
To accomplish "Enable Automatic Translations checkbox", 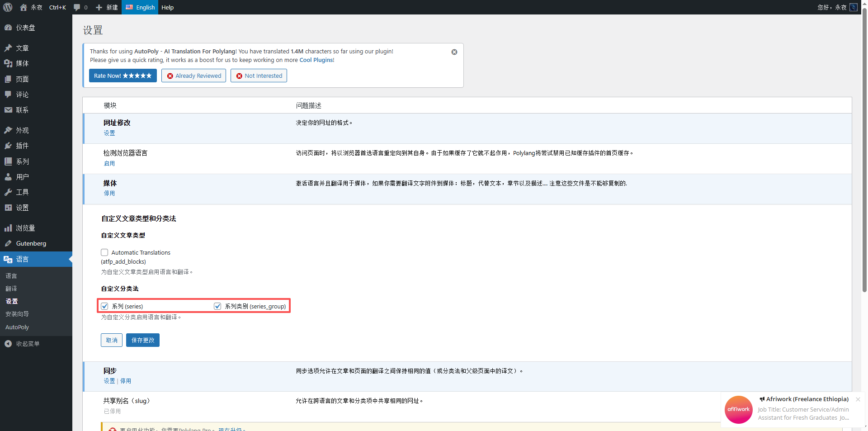I will point(104,252).
